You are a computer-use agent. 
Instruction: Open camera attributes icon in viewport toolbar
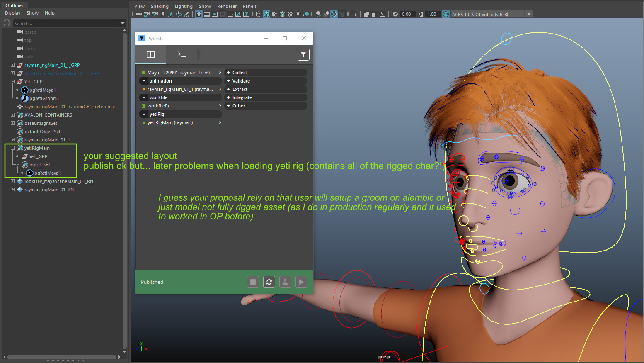(155, 14)
